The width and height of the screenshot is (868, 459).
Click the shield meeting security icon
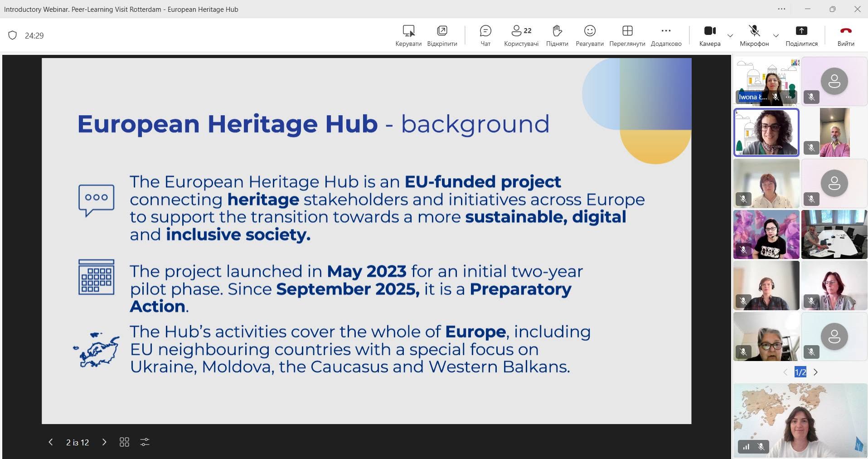[x=13, y=35]
